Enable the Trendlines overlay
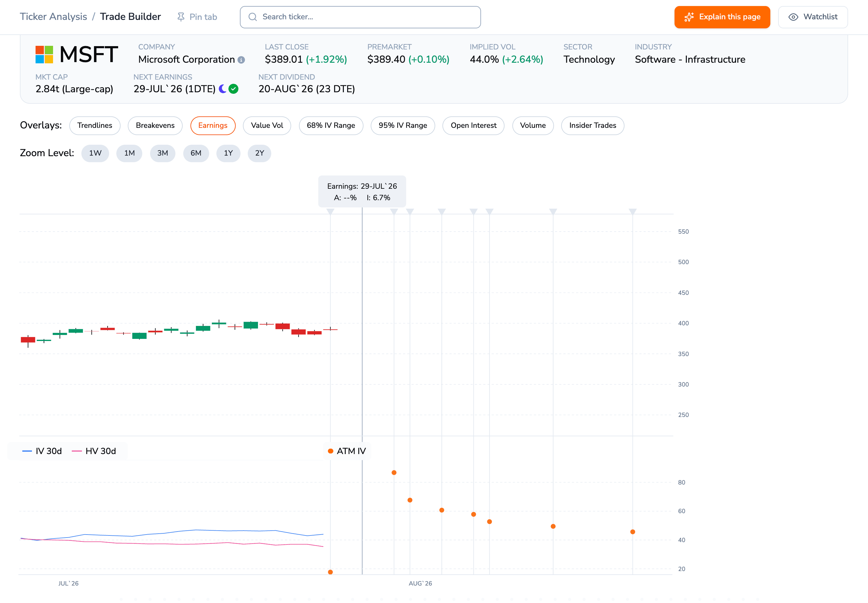This screenshot has height=603, width=868. click(x=95, y=125)
